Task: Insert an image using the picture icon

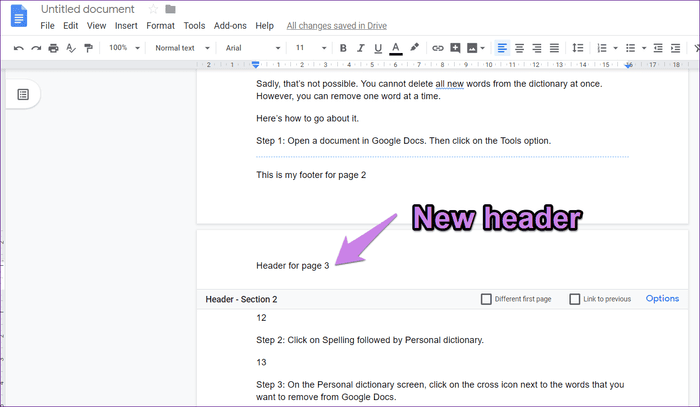Action: (x=472, y=48)
